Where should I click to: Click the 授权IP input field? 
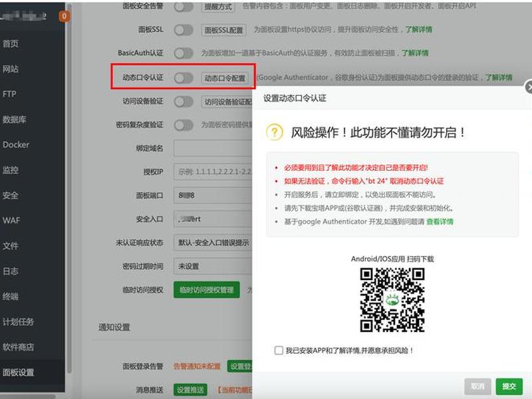213,172
